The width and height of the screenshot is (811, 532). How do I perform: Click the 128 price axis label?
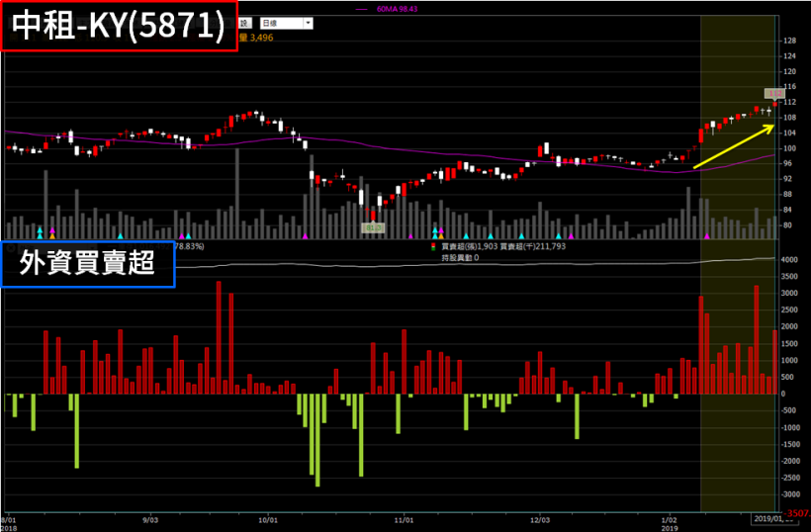click(x=789, y=41)
